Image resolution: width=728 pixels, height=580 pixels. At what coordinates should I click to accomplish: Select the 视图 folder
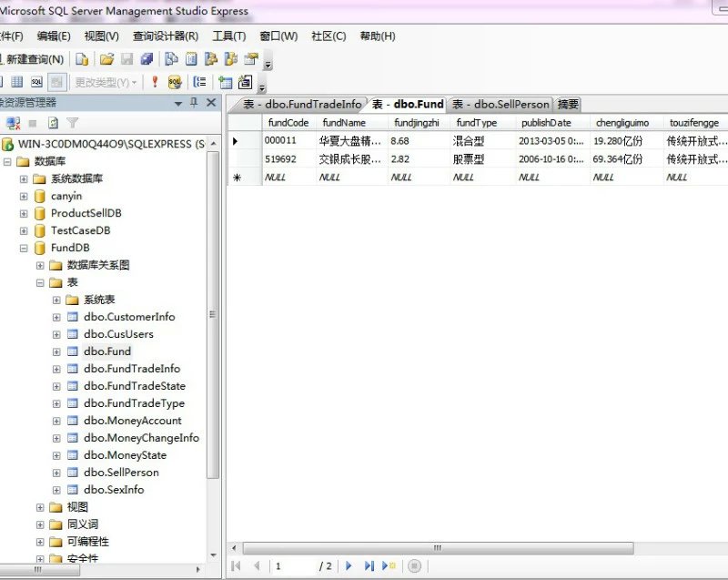tap(77, 506)
